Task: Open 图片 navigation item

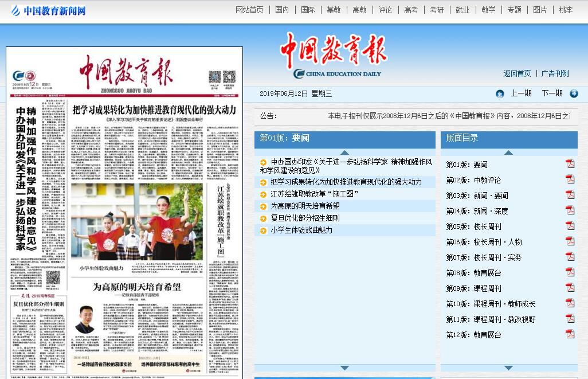Action: (x=540, y=10)
